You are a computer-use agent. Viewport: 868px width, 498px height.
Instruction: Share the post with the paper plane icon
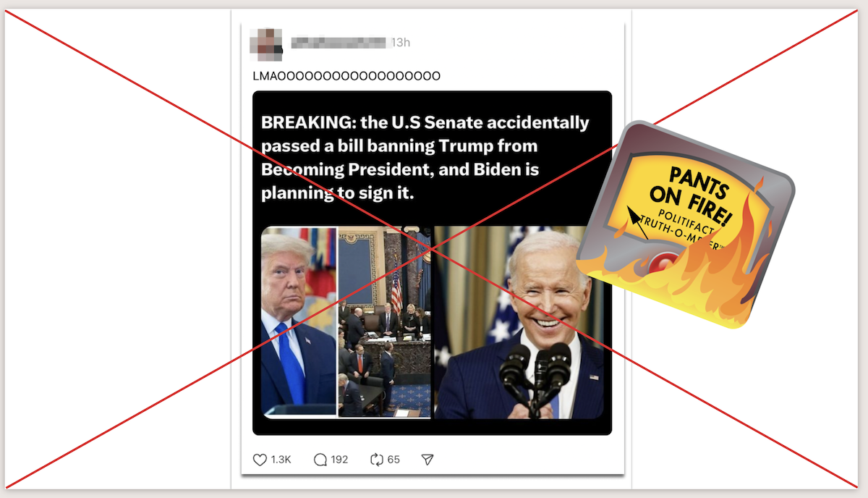click(427, 460)
